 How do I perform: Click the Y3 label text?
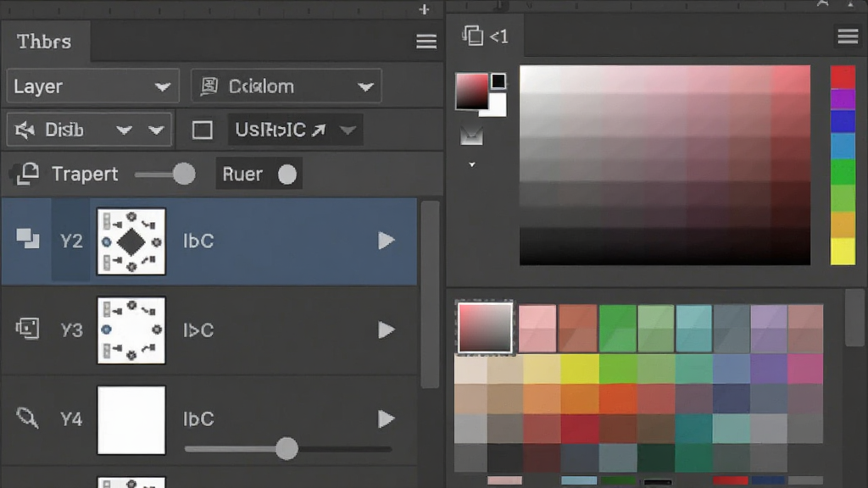tap(71, 330)
